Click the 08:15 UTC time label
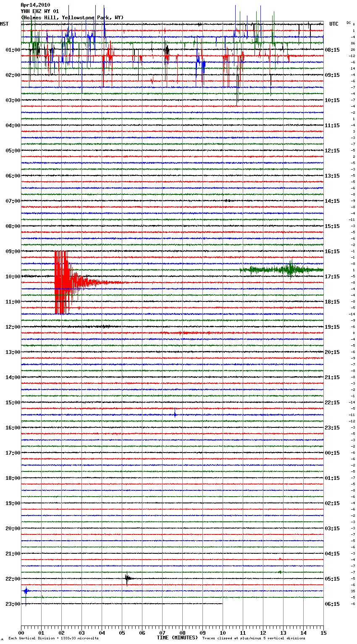 [x=332, y=50]
